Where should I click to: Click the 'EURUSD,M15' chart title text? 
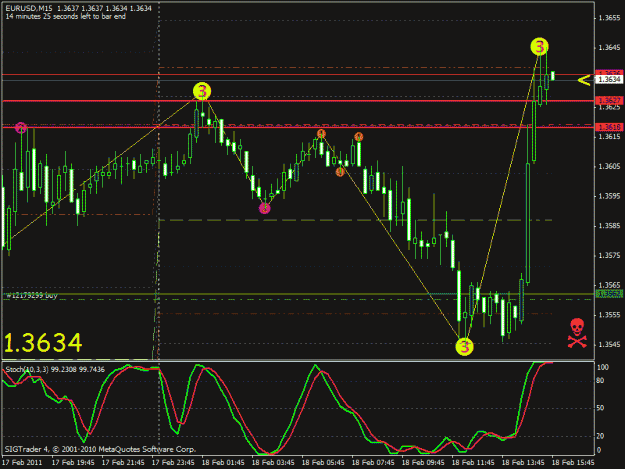click(x=29, y=8)
